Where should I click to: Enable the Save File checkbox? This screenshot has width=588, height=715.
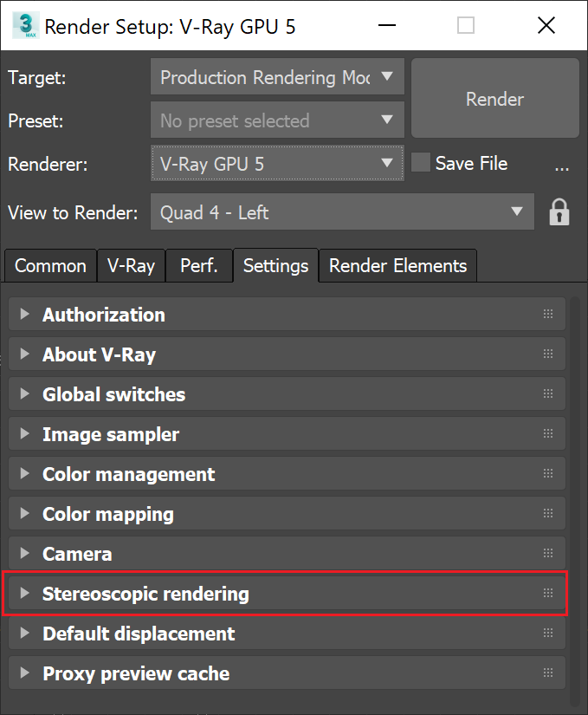tap(420, 162)
